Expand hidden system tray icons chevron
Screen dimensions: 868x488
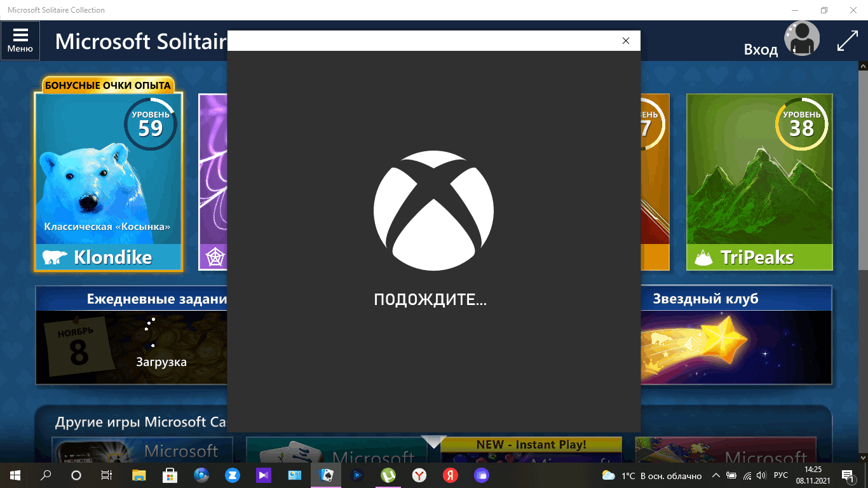[x=716, y=475]
